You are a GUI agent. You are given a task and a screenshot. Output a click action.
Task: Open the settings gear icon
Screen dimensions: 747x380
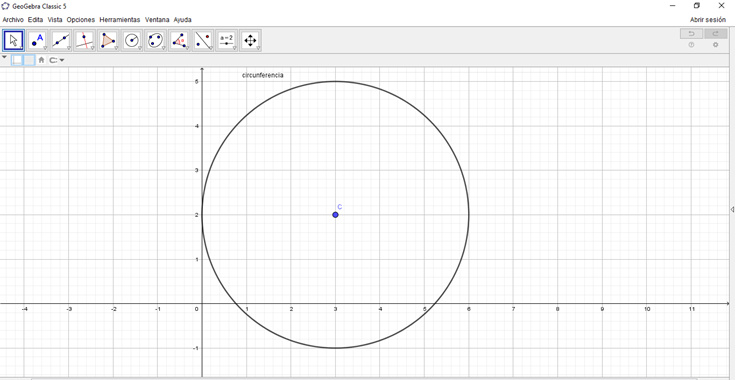(715, 45)
